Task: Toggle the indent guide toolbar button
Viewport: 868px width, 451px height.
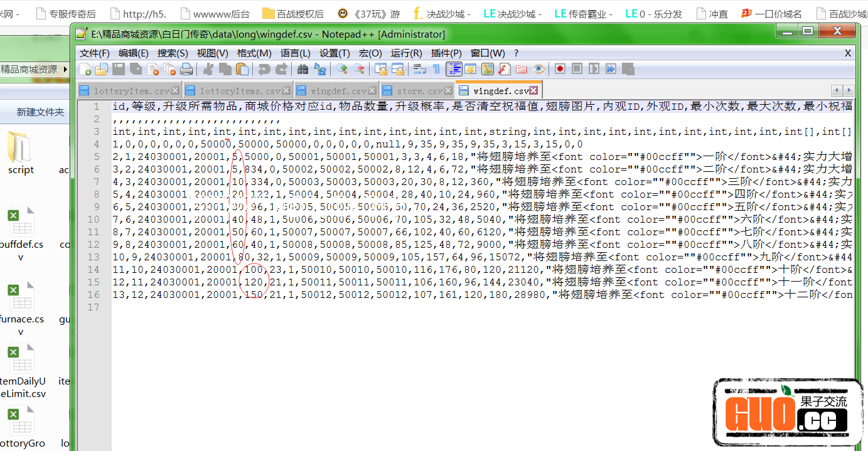Action: point(454,69)
